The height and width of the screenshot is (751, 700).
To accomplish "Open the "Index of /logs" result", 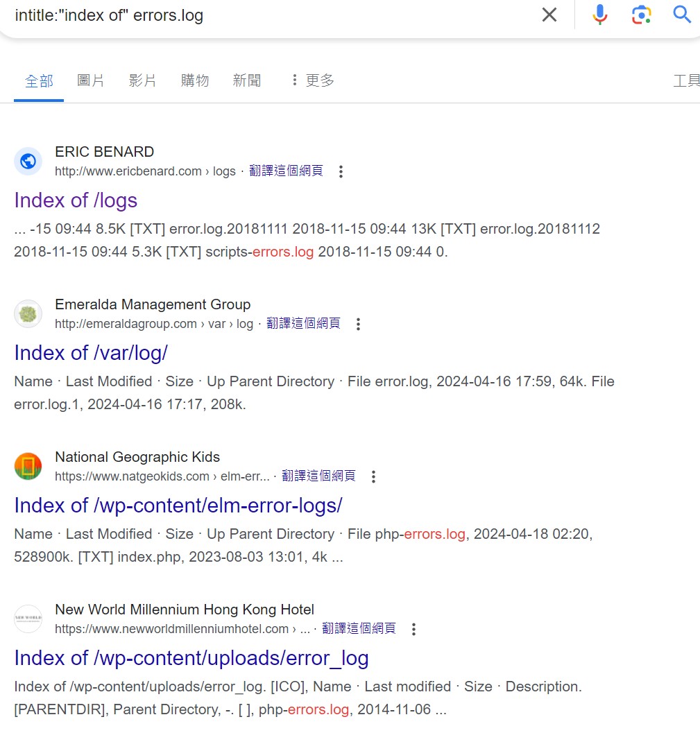I will pyautogui.click(x=76, y=200).
